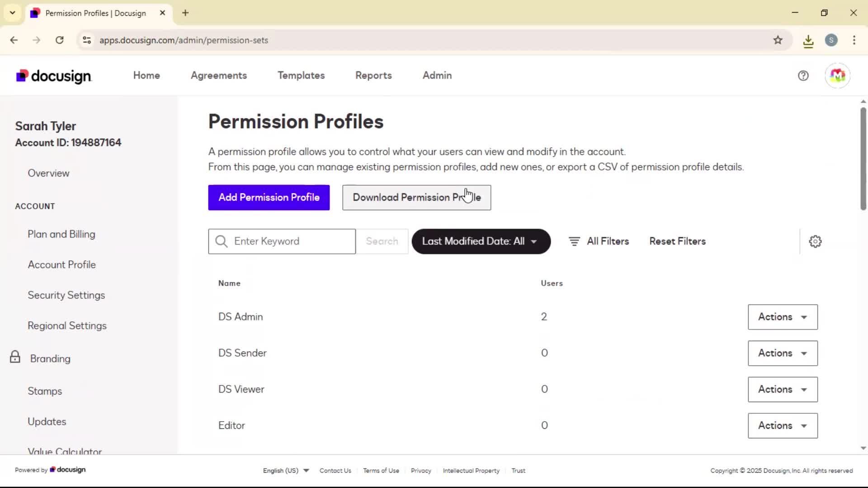Open Updates in the sidebar
Screen dimensions: 868x488
(x=47, y=422)
